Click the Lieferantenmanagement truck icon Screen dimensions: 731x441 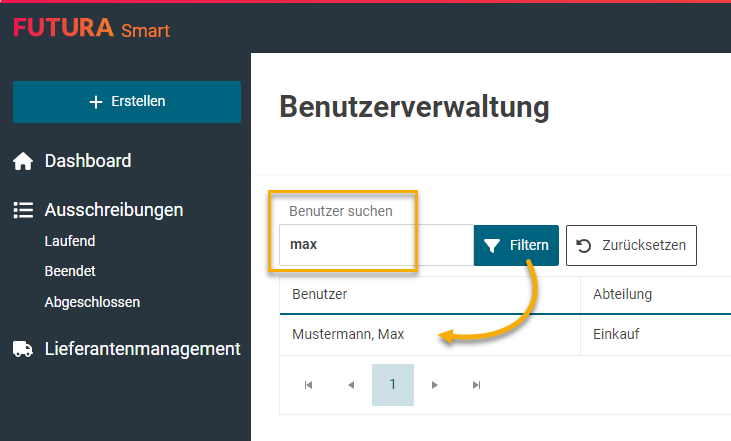(23, 349)
